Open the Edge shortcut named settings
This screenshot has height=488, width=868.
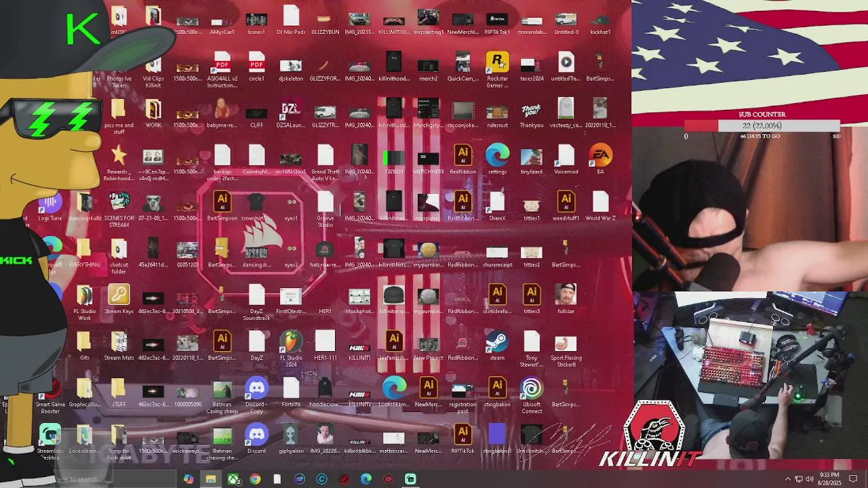tap(497, 155)
